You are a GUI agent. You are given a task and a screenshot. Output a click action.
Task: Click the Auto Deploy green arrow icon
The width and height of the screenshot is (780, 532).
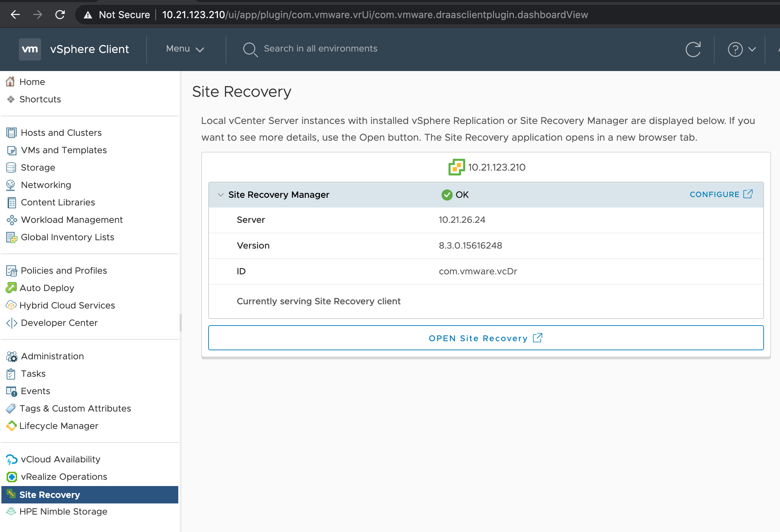(x=11, y=288)
